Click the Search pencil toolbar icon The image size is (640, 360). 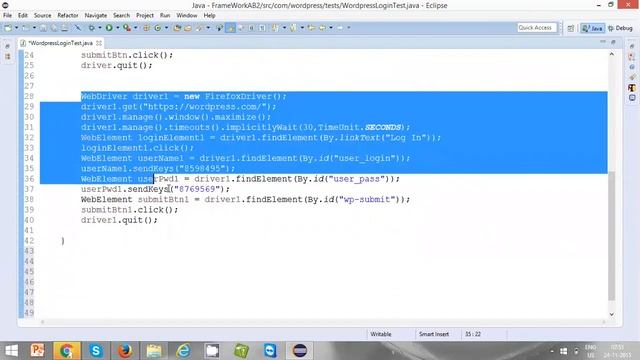click(199, 28)
